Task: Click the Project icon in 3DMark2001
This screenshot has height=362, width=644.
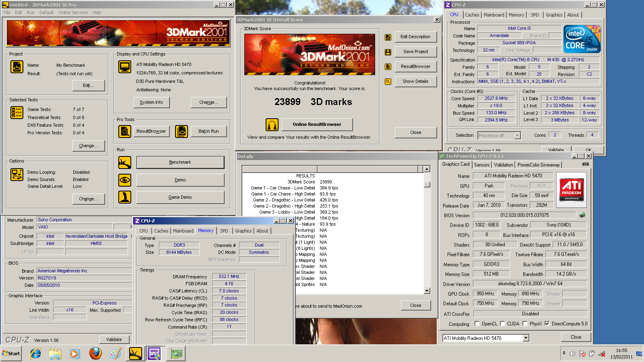Action: (17, 67)
